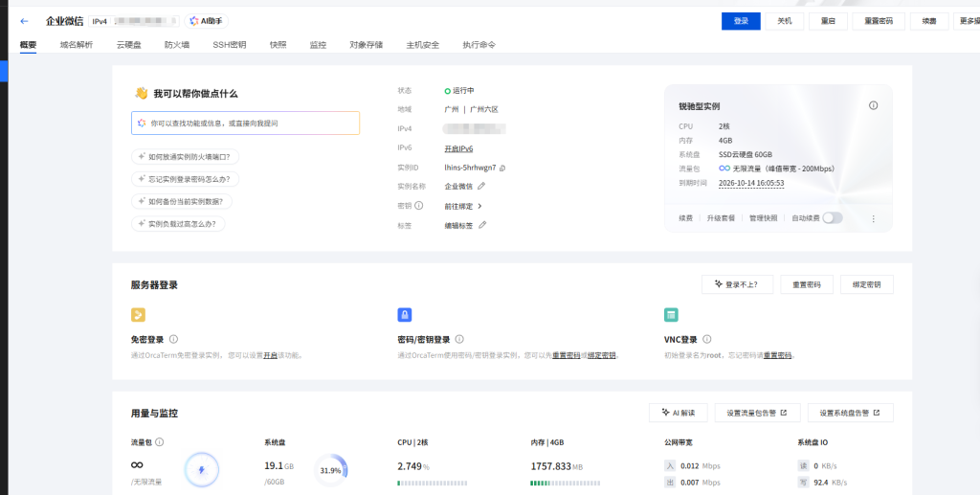This screenshot has height=495, width=980.
Task: Click the info icon beside 密钥 label
Action: (x=419, y=206)
